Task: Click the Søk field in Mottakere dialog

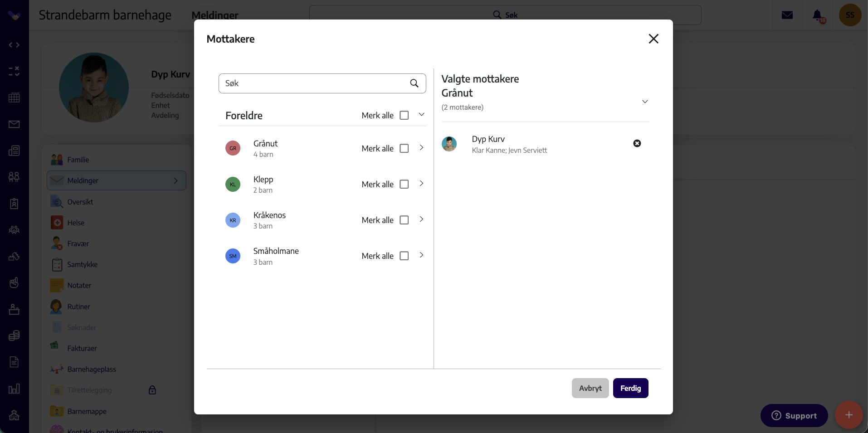Action: point(322,83)
